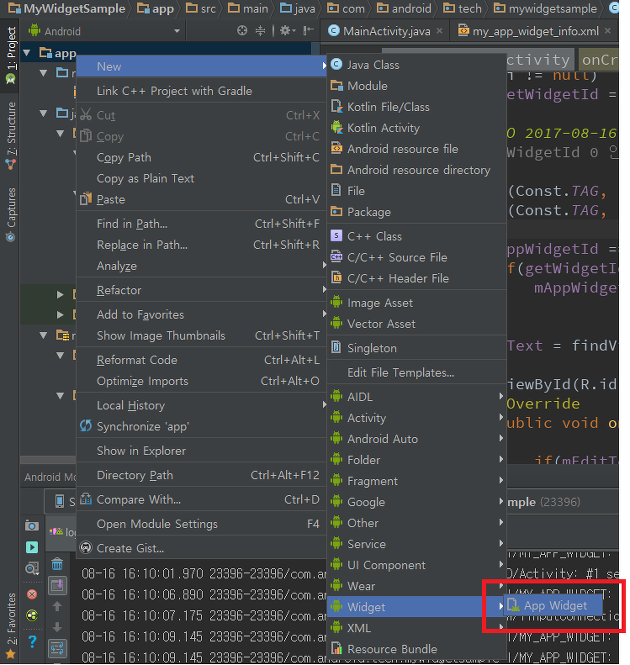Click the Paste clipboard icon
Image resolution: width=630 pixels, height=665 pixels.
[x=86, y=198]
